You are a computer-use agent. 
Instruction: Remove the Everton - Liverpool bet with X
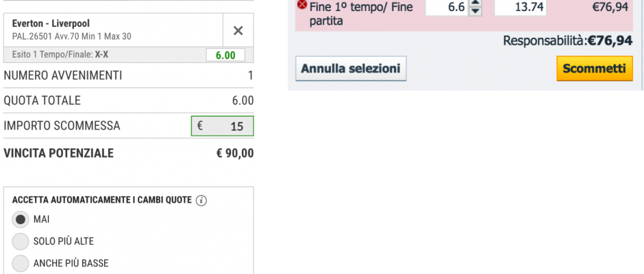(238, 30)
